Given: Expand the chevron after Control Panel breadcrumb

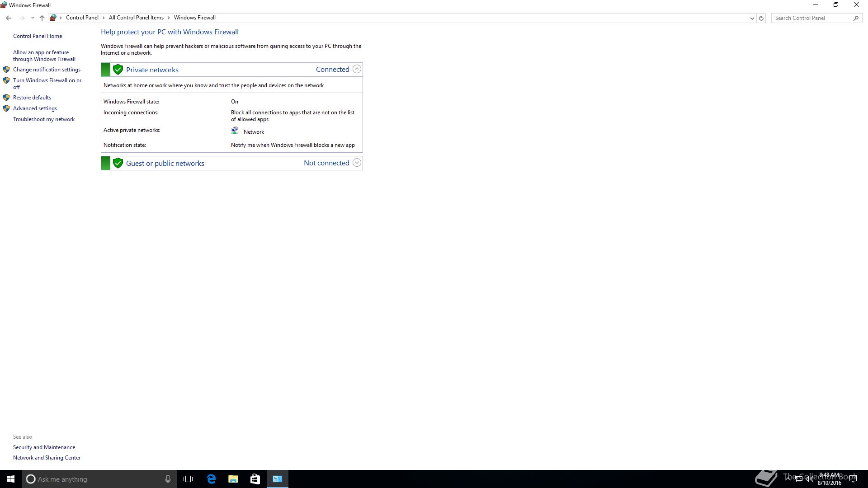Looking at the screenshot, I should coord(104,18).
